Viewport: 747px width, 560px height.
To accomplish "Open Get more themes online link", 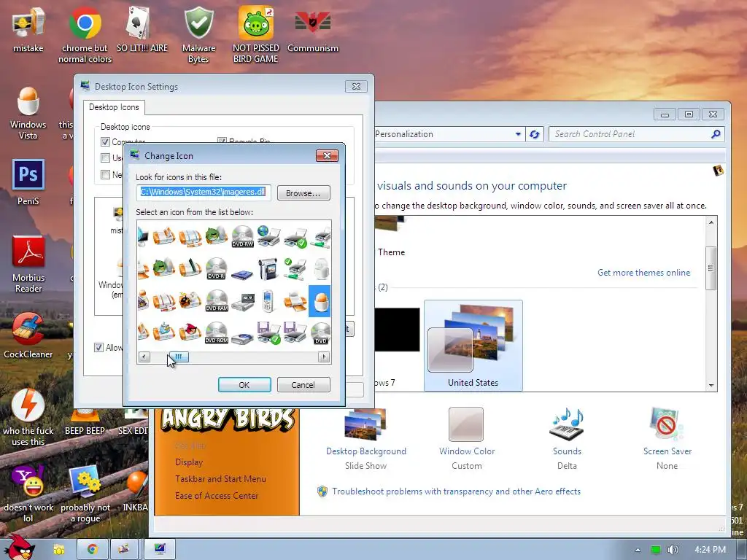I will 643,273.
